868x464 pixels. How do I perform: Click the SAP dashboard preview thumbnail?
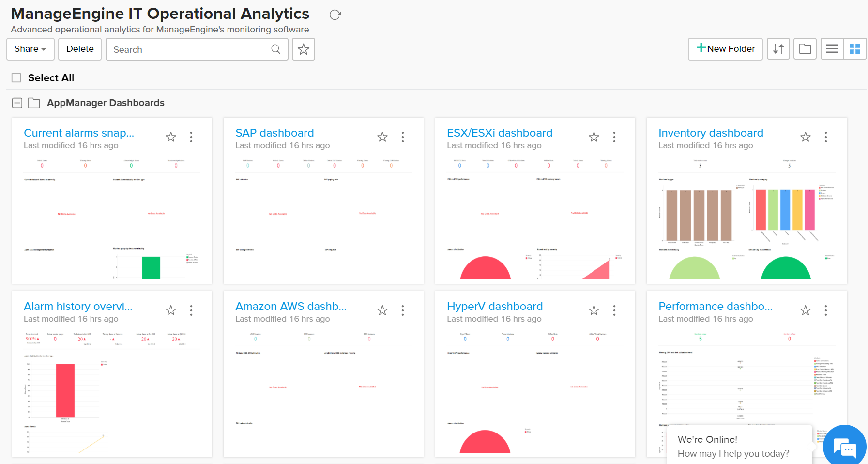[x=323, y=218]
